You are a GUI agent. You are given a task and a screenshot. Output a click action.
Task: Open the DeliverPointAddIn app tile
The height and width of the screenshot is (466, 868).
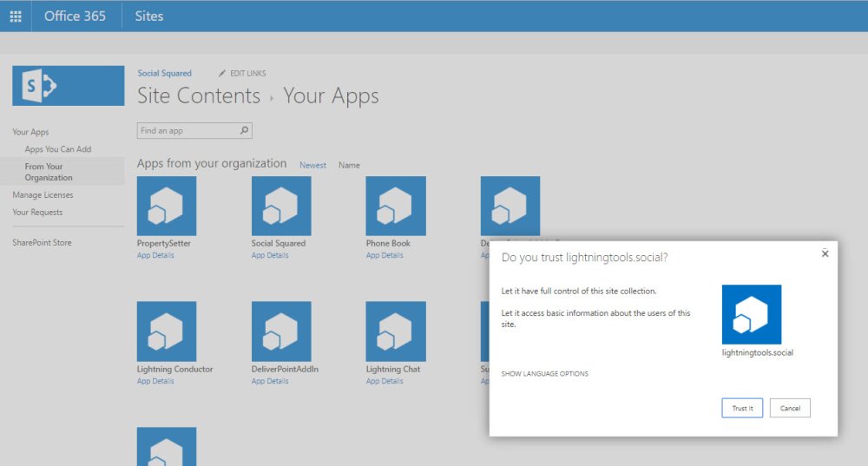(x=281, y=331)
